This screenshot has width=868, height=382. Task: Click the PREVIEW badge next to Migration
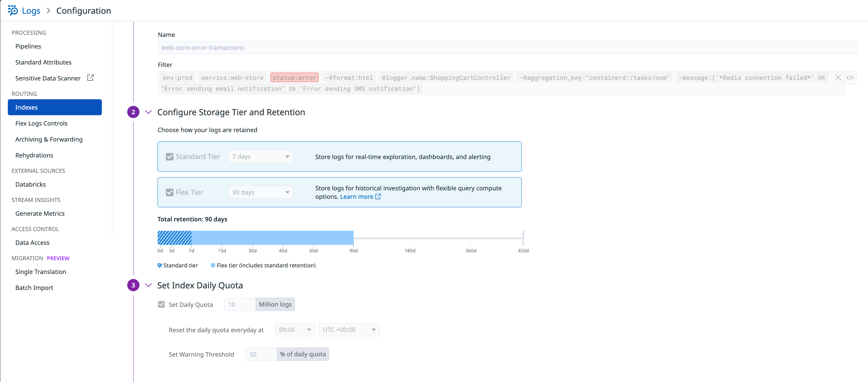point(58,258)
